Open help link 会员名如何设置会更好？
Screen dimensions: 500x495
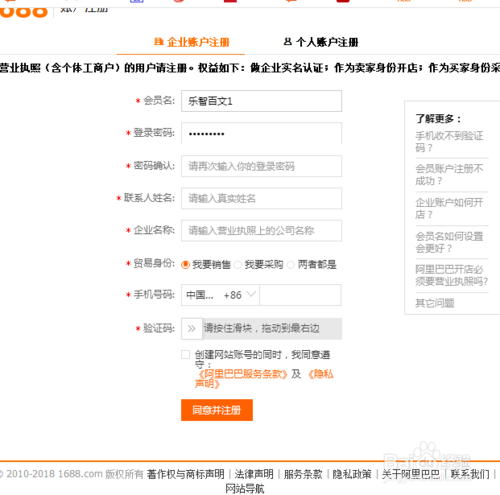click(449, 242)
